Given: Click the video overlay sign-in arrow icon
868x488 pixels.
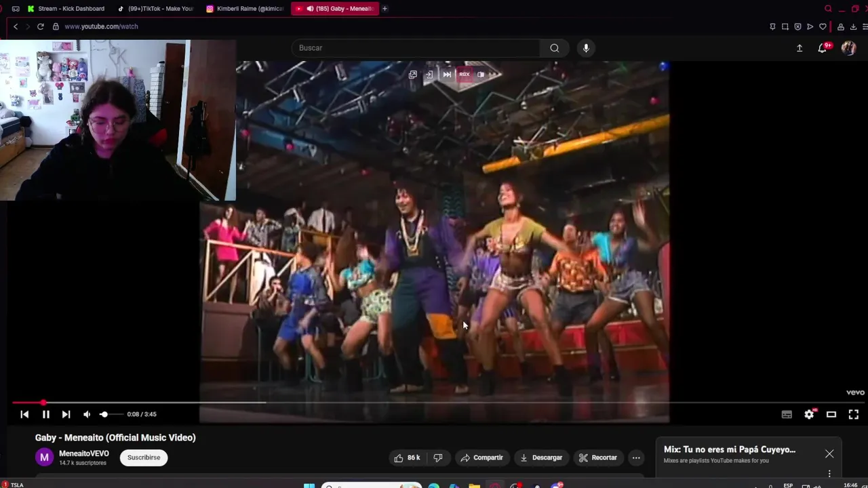Looking at the screenshot, I should click(429, 75).
